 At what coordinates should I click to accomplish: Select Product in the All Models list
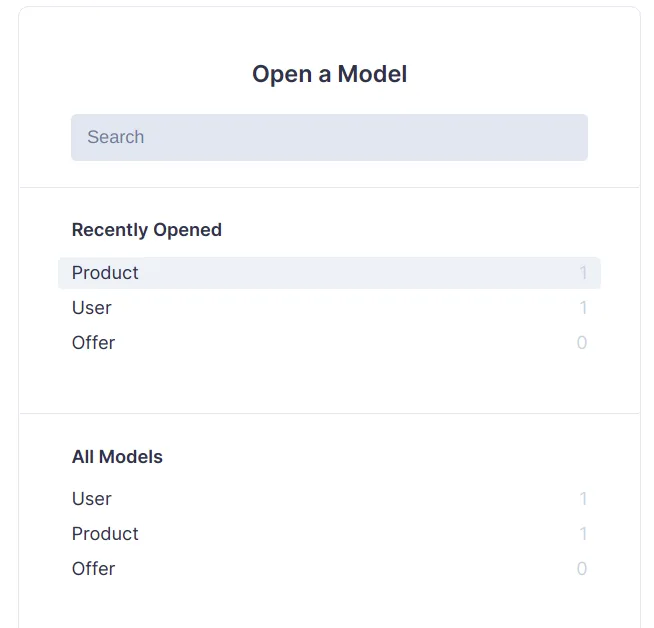pos(105,534)
